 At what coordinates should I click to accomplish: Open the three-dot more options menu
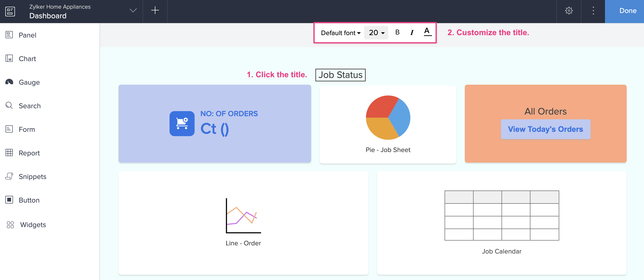tap(593, 11)
